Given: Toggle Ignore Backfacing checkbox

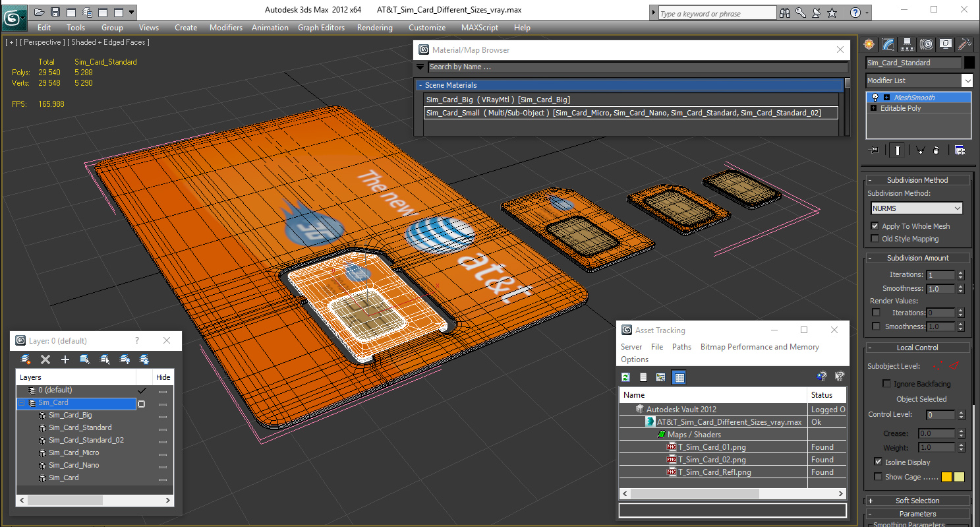Looking at the screenshot, I should pos(887,384).
